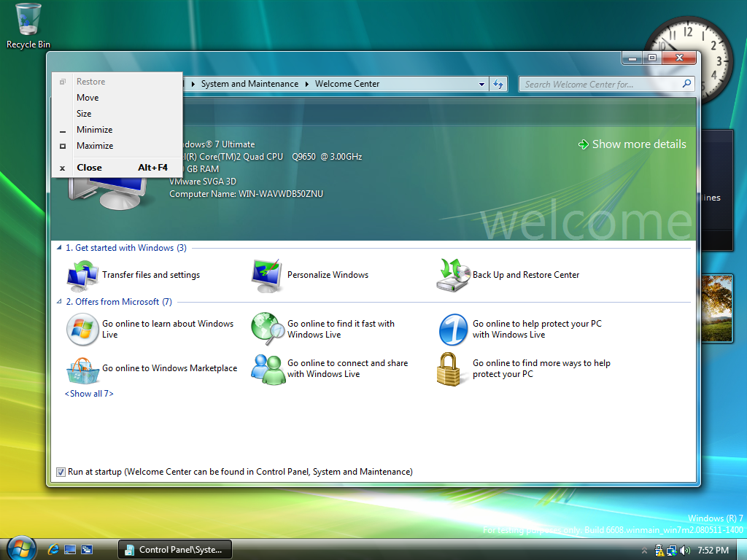Click the Windows Live learn-more logo icon
The height and width of the screenshot is (560, 747).
tap(82, 330)
